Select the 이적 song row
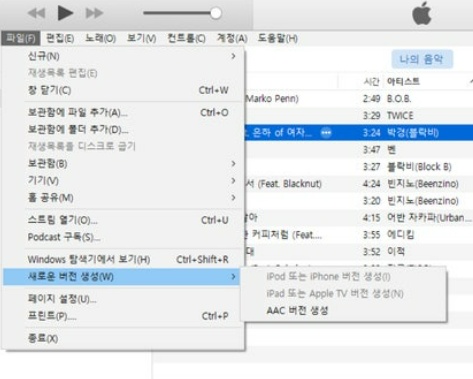This screenshot has width=473, height=379. coord(359,251)
